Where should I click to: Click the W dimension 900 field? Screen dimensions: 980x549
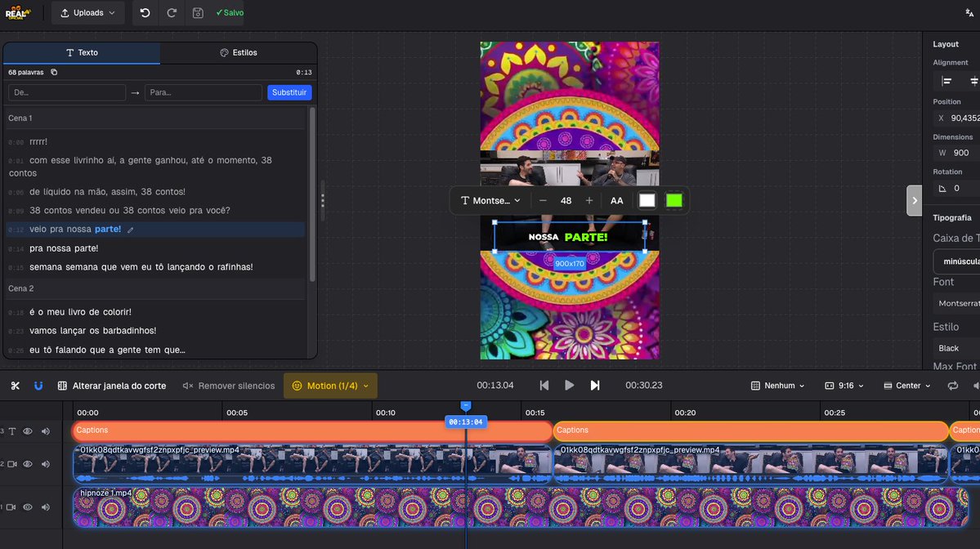pos(957,153)
